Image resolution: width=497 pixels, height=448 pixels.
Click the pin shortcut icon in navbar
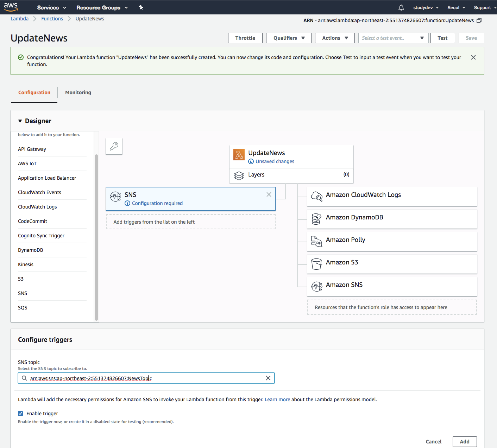[x=141, y=7]
